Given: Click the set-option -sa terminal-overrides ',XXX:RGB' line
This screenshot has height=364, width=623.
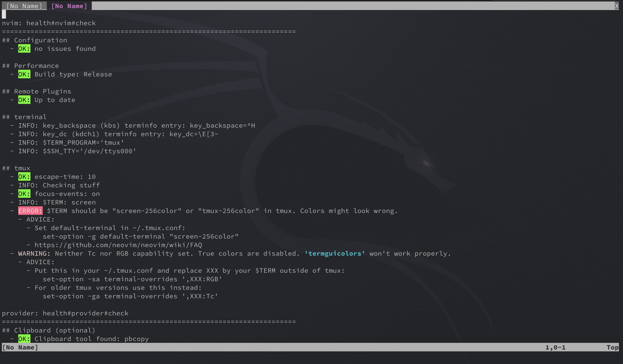Looking at the screenshot, I should click(132, 279).
